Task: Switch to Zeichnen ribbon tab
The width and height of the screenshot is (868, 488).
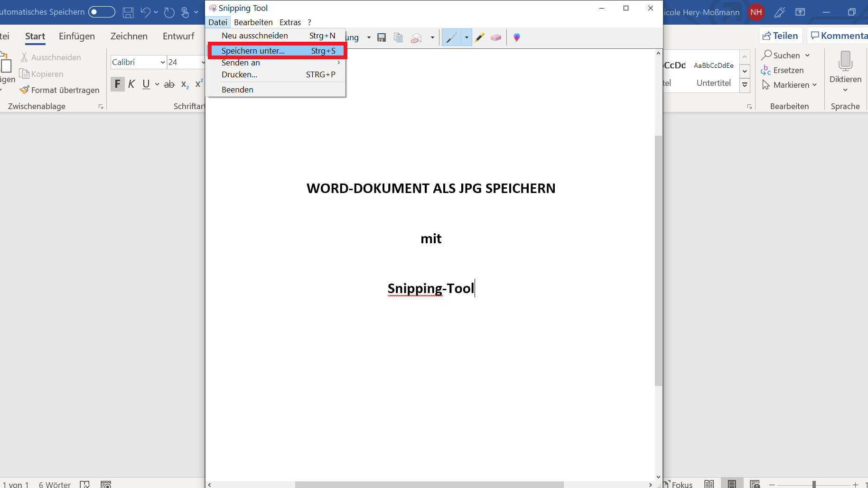Action: (129, 36)
